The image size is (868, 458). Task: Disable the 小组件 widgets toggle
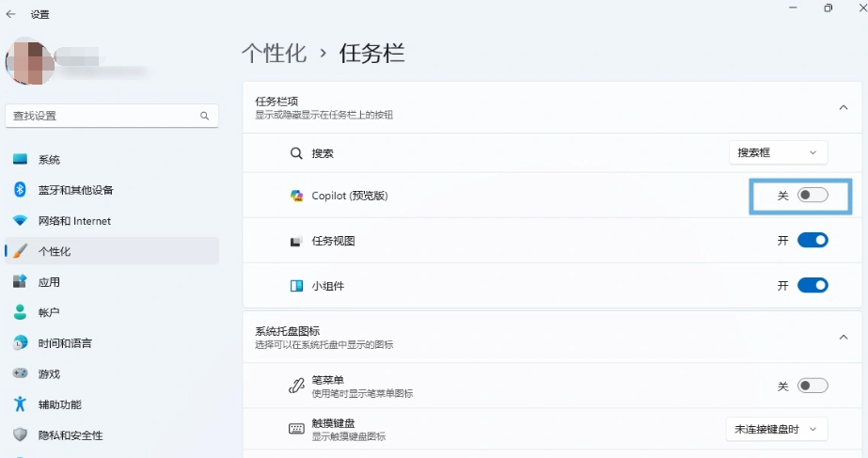[813, 286]
